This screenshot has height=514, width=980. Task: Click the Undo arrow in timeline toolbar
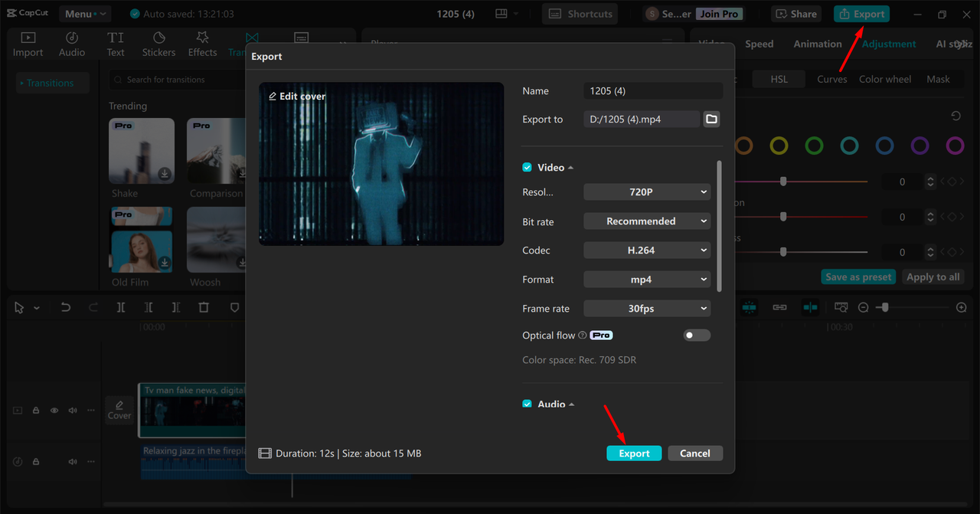coord(66,307)
